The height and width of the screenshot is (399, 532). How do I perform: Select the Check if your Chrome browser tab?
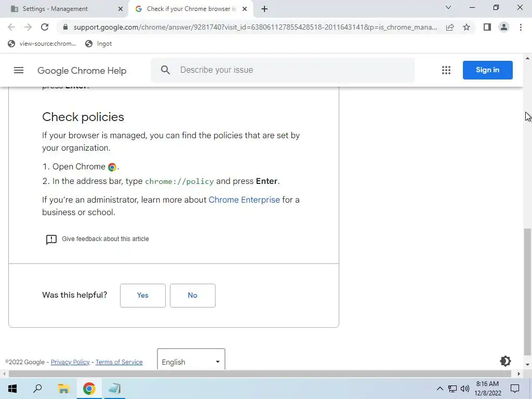[x=191, y=9]
